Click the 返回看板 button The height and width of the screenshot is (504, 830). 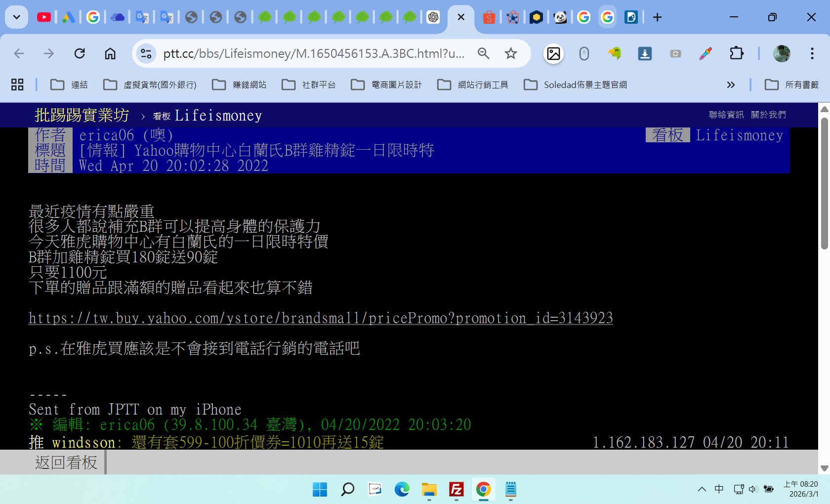[66, 462]
